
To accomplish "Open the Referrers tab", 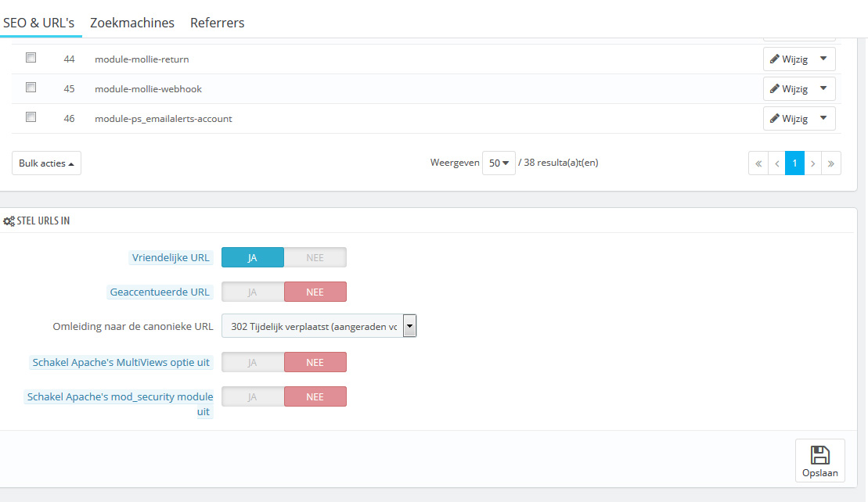I will (x=218, y=23).
